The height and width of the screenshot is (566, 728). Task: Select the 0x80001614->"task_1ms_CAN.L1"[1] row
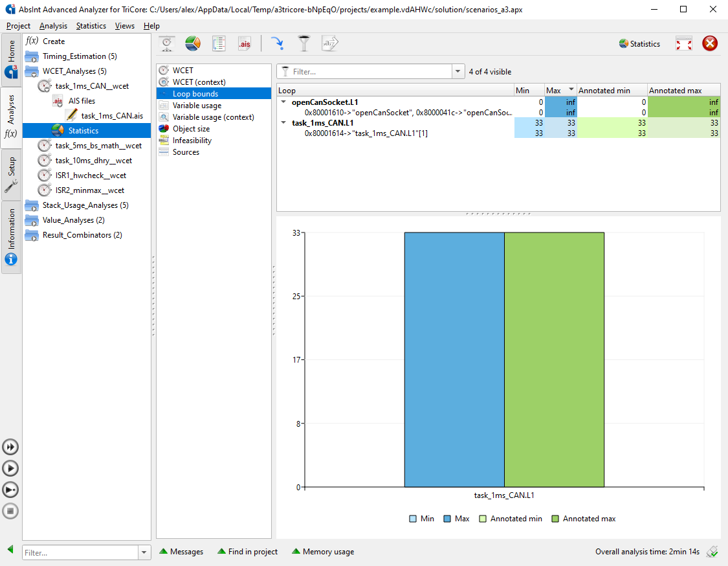(498, 133)
